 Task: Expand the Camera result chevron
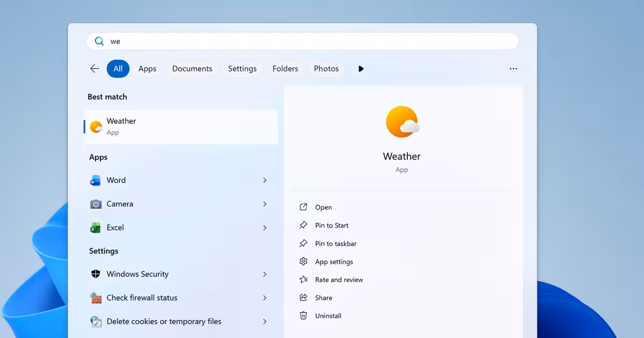pos(265,204)
